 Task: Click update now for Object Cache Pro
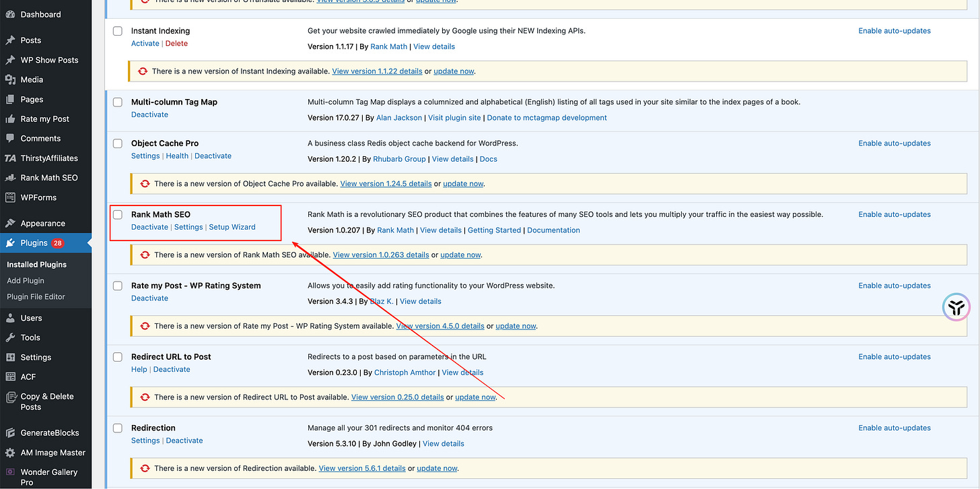pos(463,183)
